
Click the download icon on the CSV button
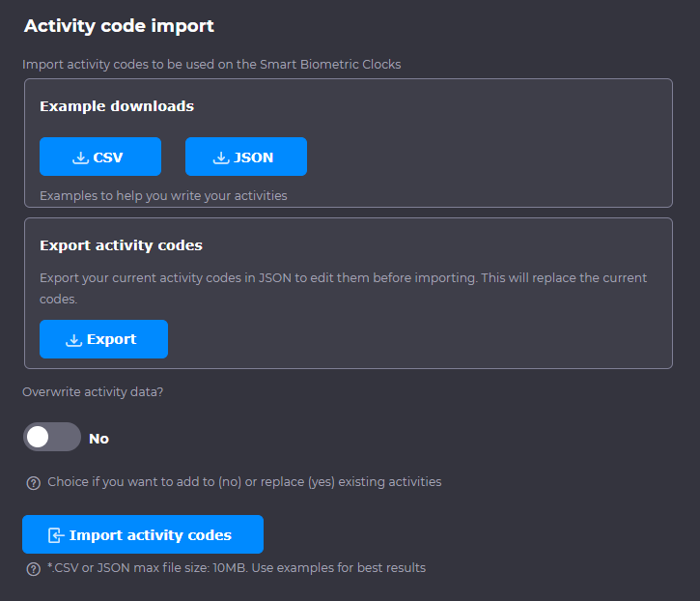click(81, 157)
